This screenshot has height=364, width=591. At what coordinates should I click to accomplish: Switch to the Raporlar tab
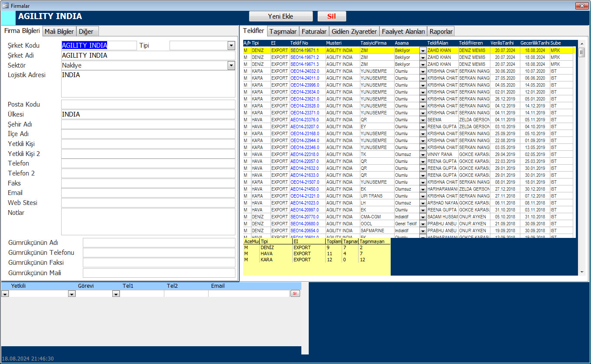tap(441, 32)
